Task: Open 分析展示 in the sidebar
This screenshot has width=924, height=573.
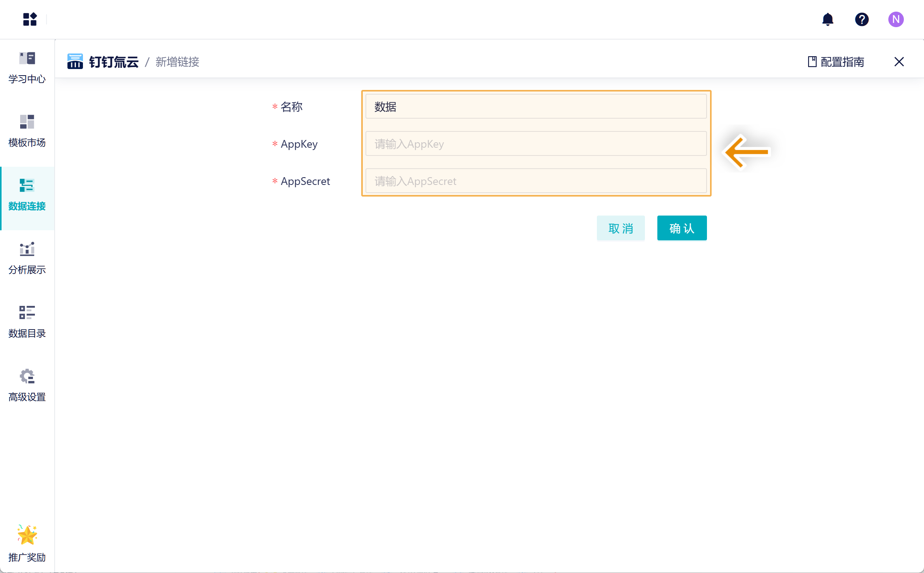Action: coord(27,259)
